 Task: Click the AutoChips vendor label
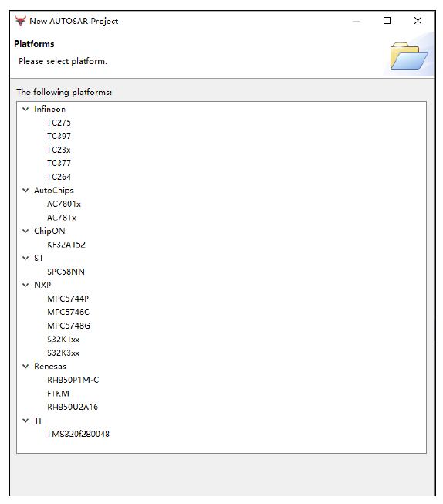click(x=54, y=191)
